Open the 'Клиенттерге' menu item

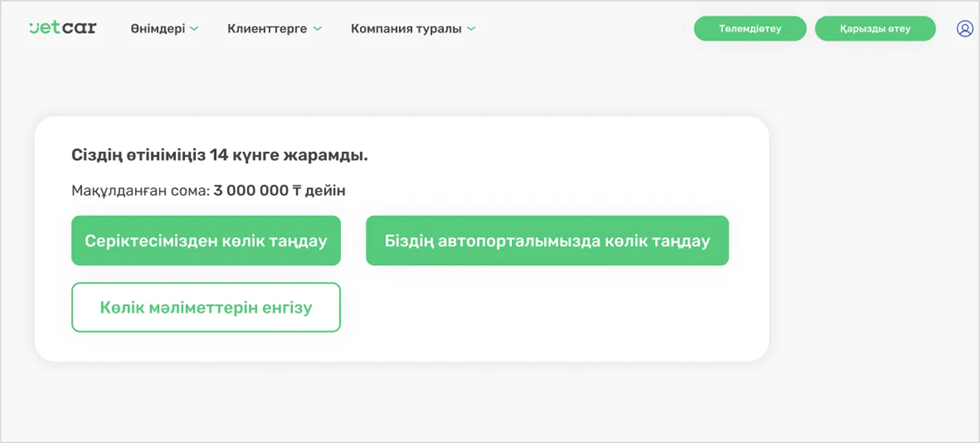(x=267, y=29)
